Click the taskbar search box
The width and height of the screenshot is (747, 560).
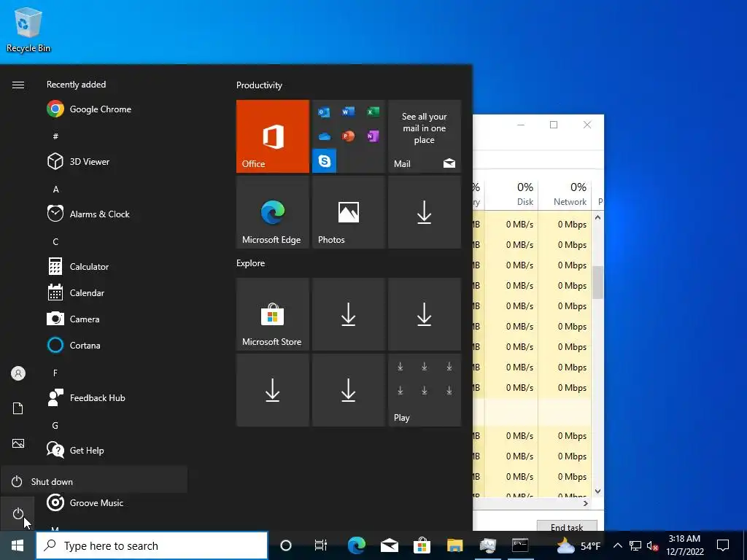pyautogui.click(x=152, y=545)
